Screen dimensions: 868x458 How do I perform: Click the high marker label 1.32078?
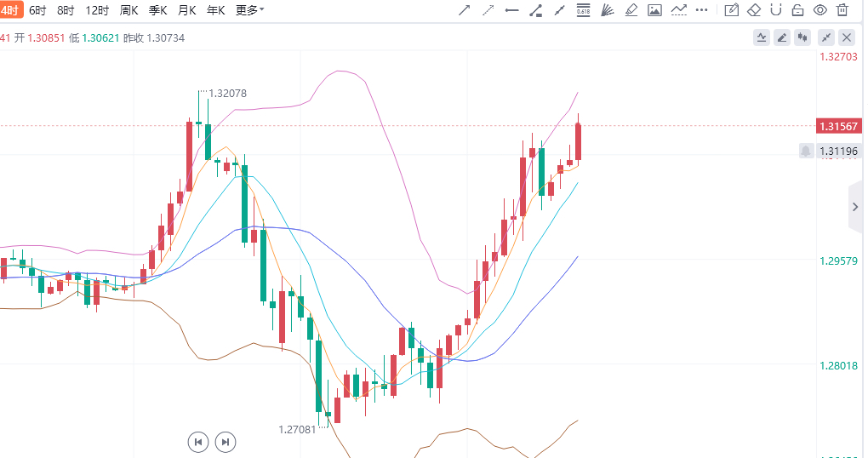(227, 93)
